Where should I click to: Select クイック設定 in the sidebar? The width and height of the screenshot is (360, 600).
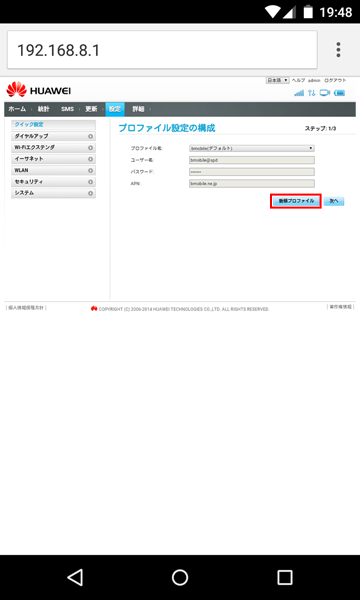pos(53,125)
